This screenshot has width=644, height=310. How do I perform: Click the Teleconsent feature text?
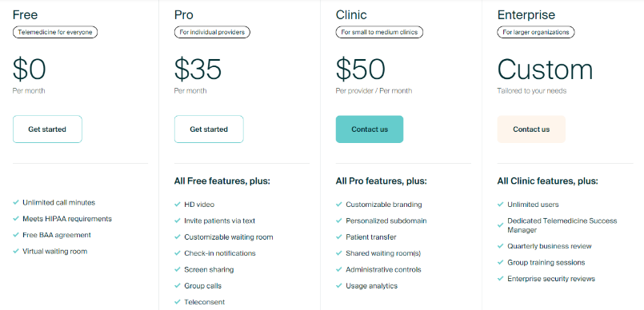pyautogui.click(x=205, y=302)
